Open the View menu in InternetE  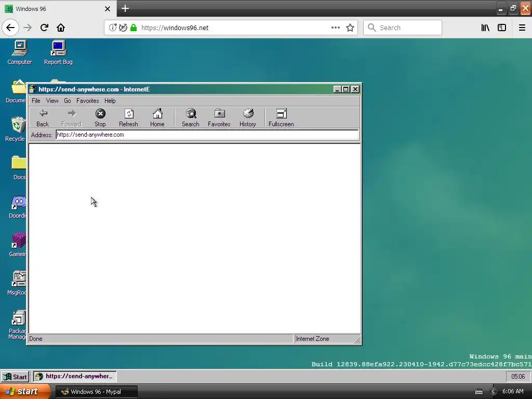click(52, 101)
